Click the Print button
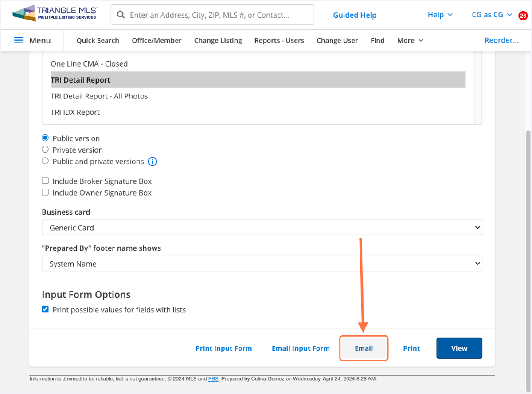 (x=411, y=348)
